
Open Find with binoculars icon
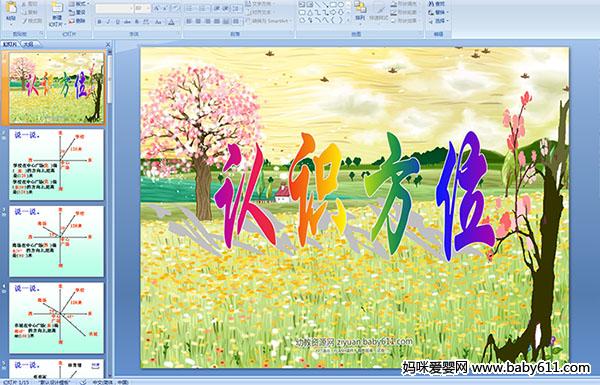[437, 4]
